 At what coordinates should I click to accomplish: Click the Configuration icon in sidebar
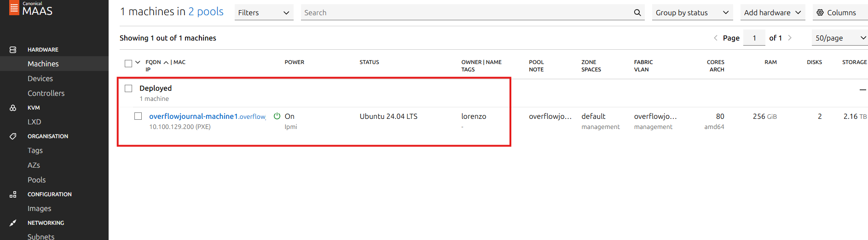point(13,194)
